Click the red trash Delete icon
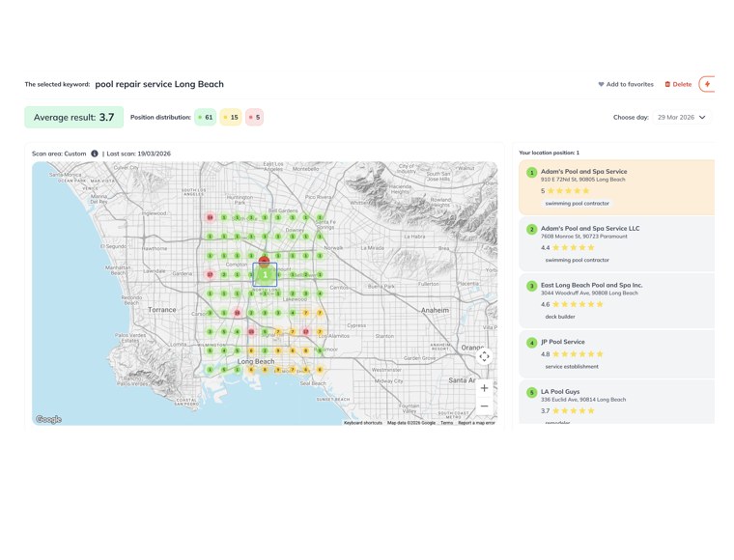The width and height of the screenshot is (734, 560). click(x=667, y=84)
